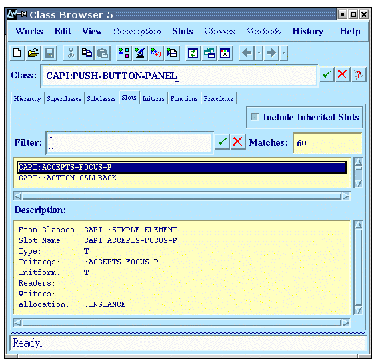The height and width of the screenshot is (361, 379).
Task: Click the Cut scissors toolbar icon
Action: pyautogui.click(x=71, y=53)
